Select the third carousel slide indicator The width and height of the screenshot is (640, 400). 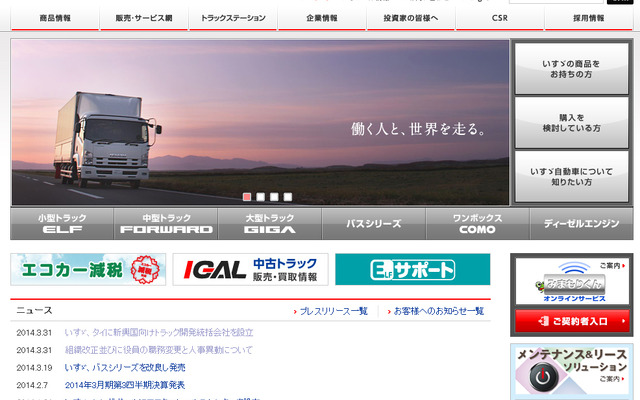274,197
